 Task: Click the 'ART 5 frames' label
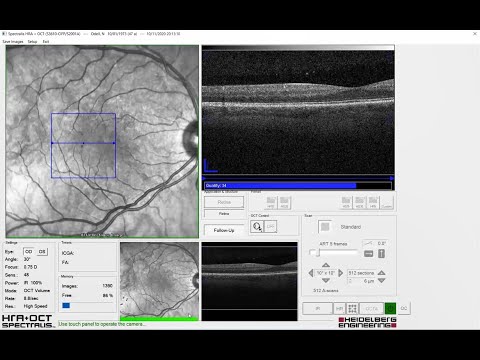(333, 244)
